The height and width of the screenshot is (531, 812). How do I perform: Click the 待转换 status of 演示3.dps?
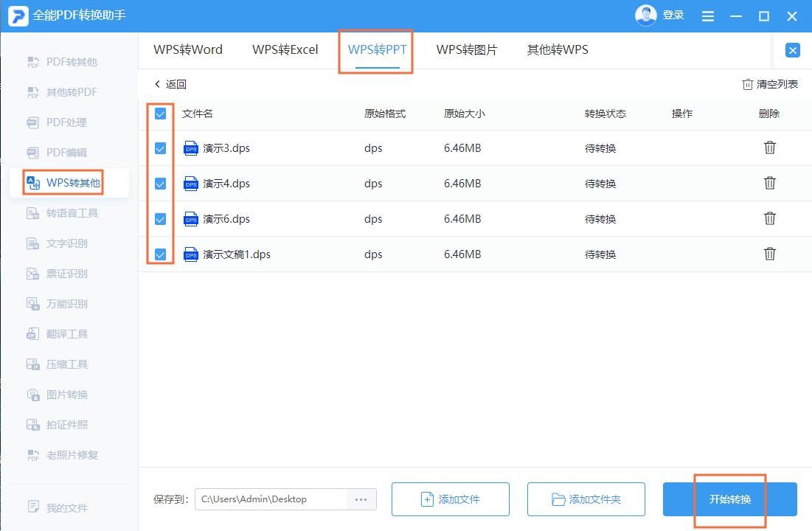(x=600, y=148)
